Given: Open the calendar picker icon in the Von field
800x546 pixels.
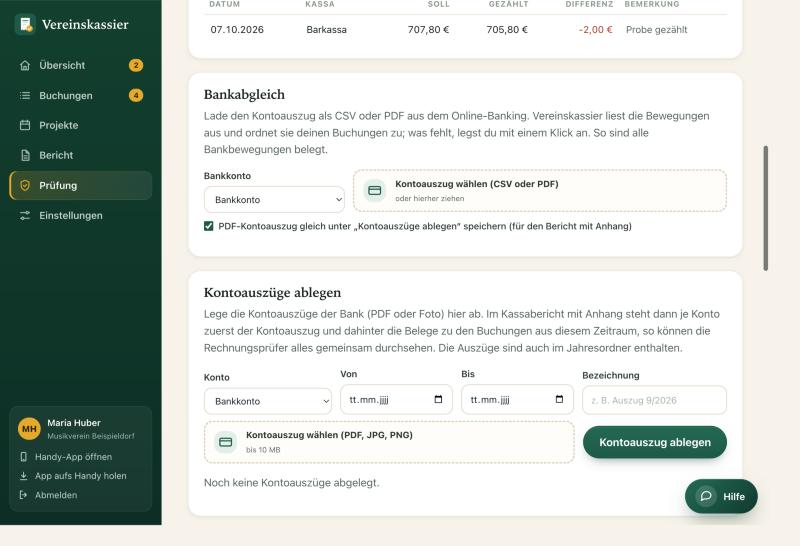Looking at the screenshot, I should click(438, 399).
